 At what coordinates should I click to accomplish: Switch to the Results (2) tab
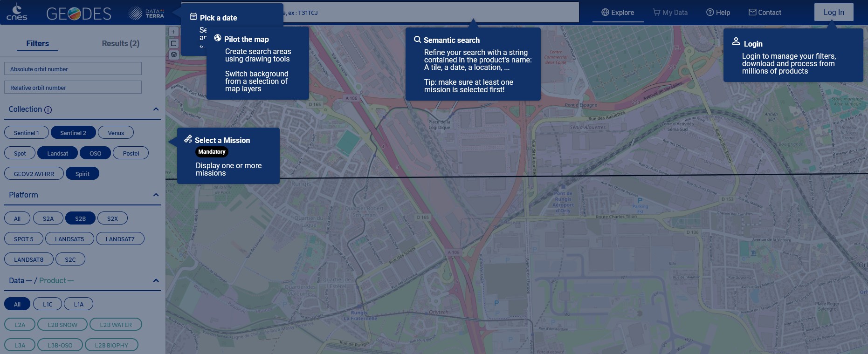point(120,43)
